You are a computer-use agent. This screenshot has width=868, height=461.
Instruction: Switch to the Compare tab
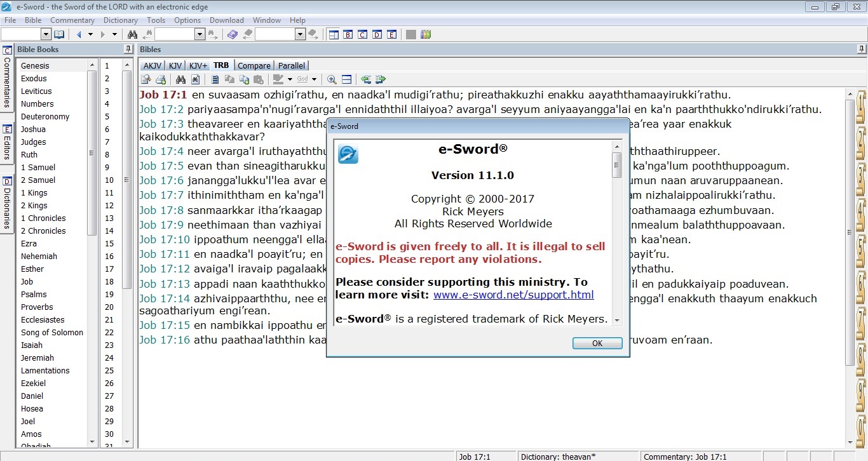[x=254, y=65]
